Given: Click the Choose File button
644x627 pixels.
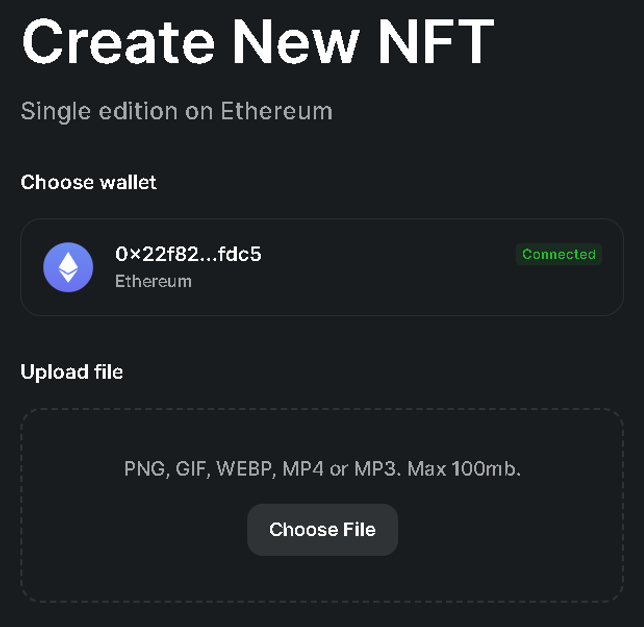Looking at the screenshot, I should pyautogui.click(x=322, y=530).
